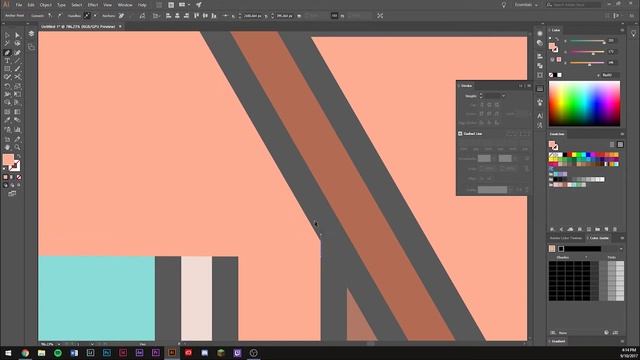Open the Character panel icon

tap(540, 116)
